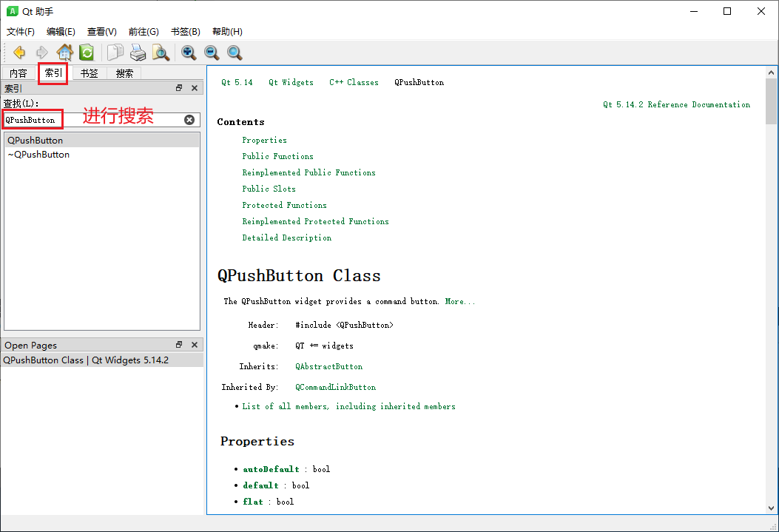Click the More... link after description
The image size is (779, 532).
pyautogui.click(x=460, y=301)
